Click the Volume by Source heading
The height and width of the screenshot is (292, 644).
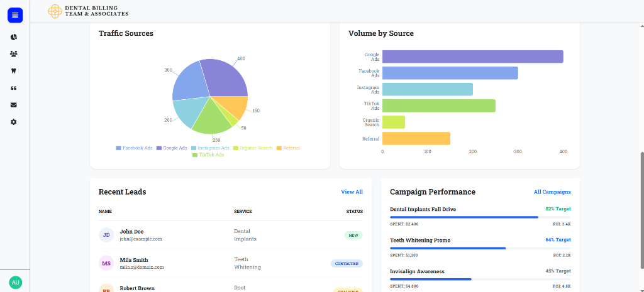click(380, 34)
